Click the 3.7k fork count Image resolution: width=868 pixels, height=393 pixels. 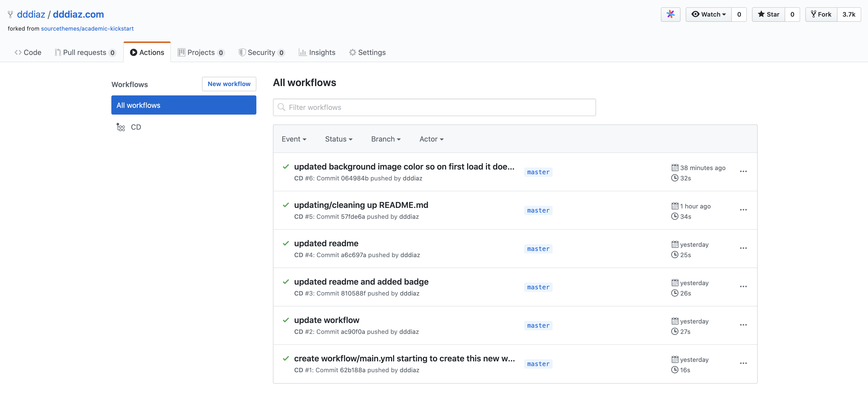[x=849, y=14]
